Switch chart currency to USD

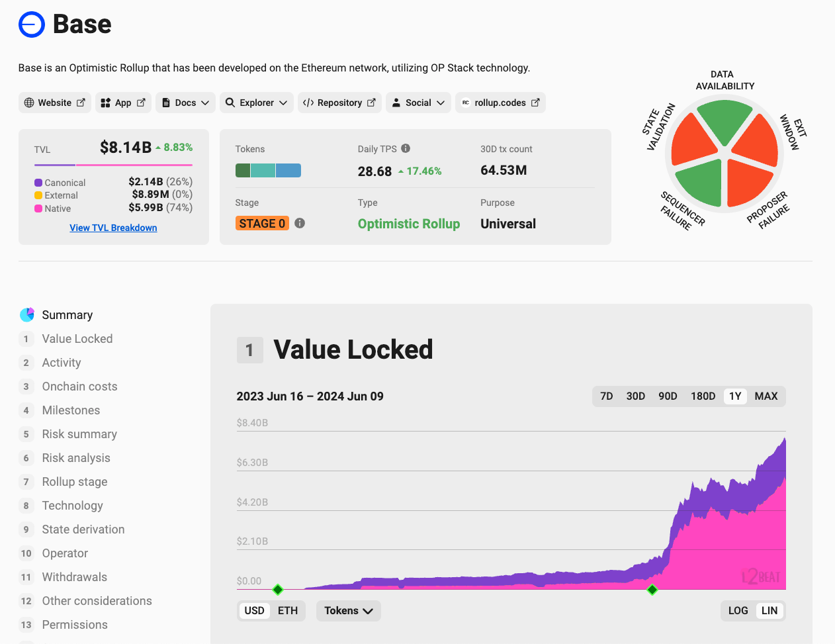(254, 610)
